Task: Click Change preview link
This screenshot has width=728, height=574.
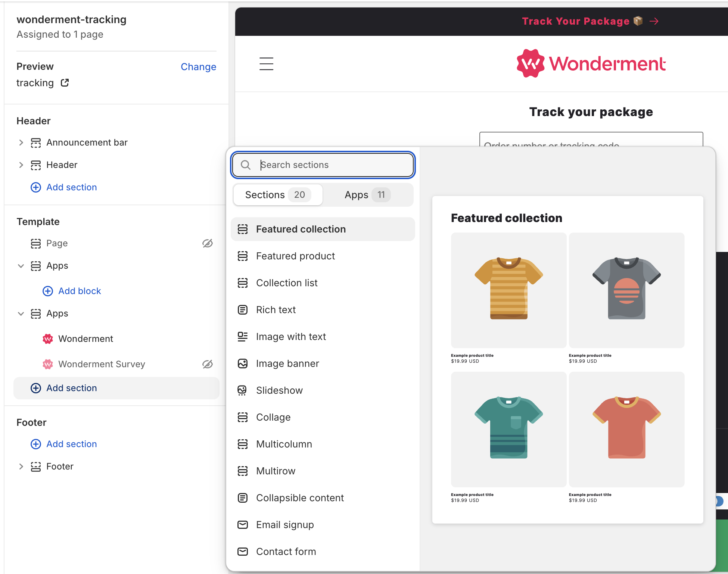Action: point(199,67)
